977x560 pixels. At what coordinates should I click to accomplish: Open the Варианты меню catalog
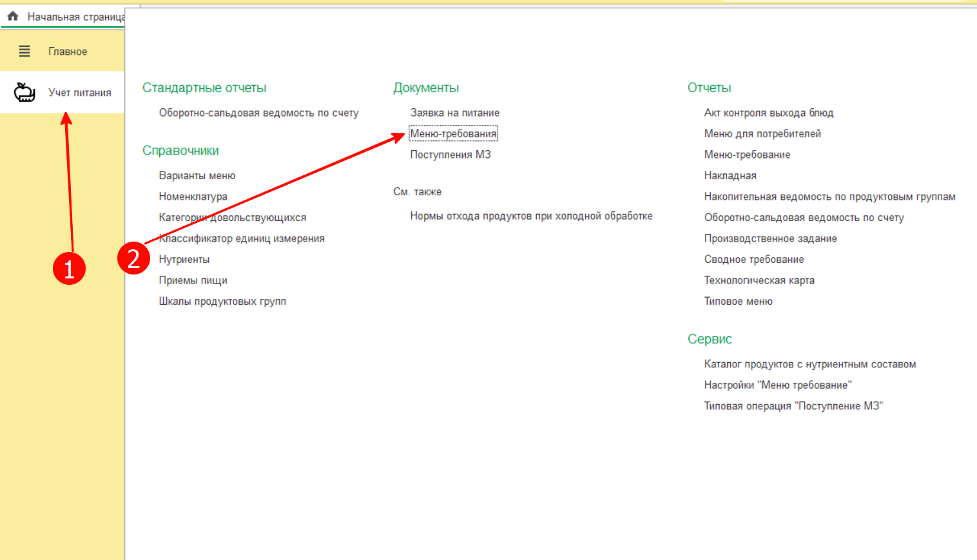pos(197,175)
